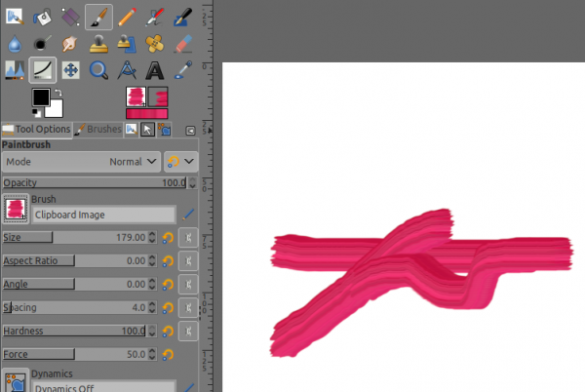Select the Pencil tool
Viewport: 585px width, 392px height.
coord(127,18)
